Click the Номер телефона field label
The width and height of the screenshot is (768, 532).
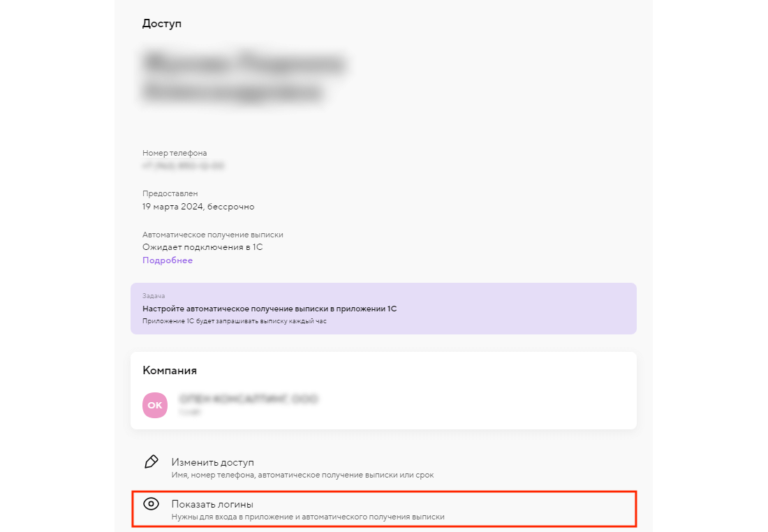175,153
